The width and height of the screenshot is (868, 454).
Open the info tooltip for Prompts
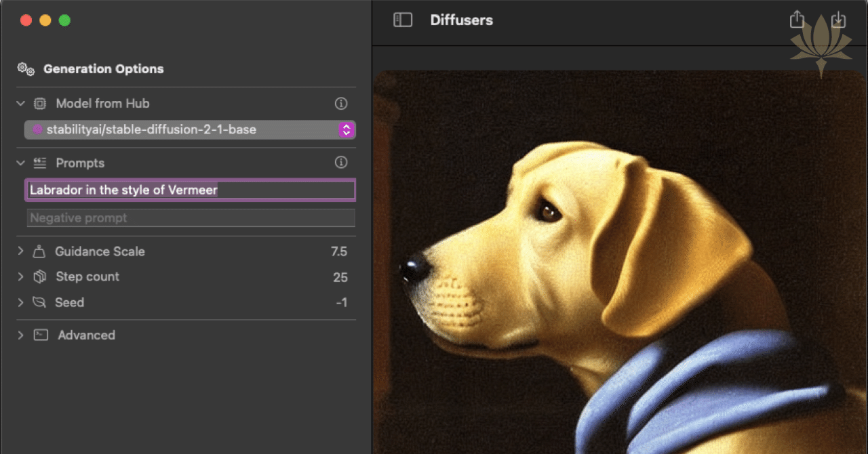point(341,162)
